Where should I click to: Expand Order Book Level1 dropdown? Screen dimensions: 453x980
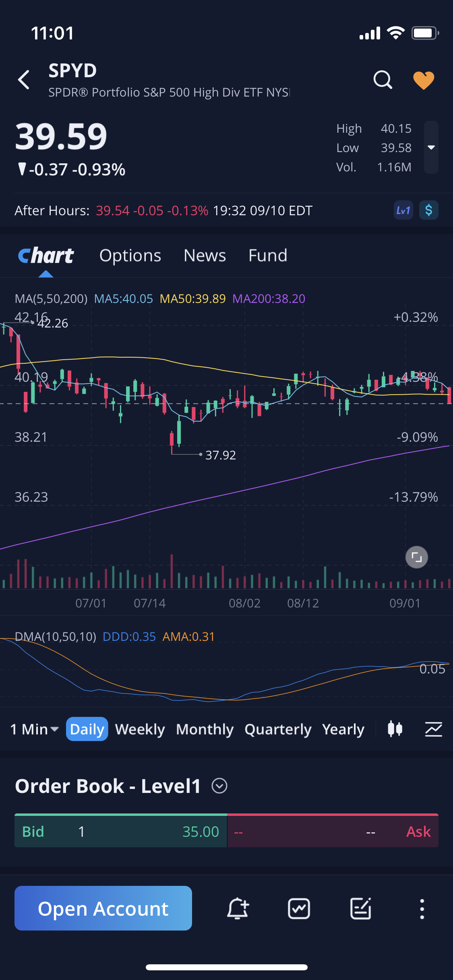[x=219, y=786]
